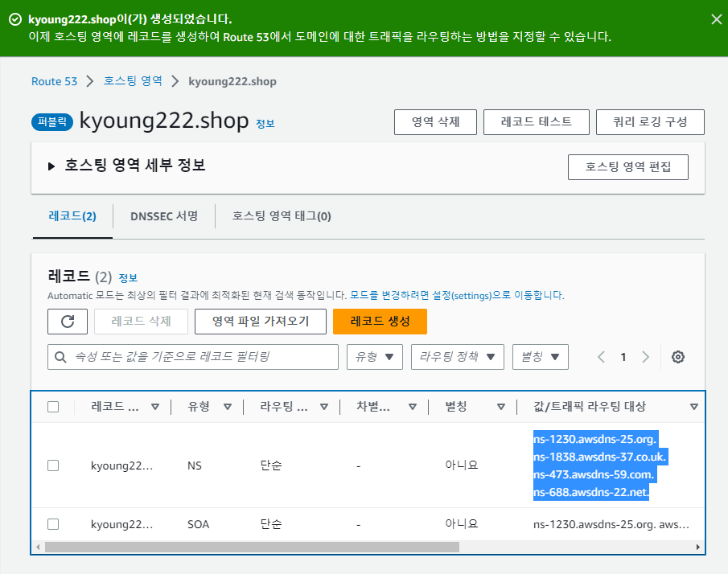Click the orange 레코드 생성 button
The height and width of the screenshot is (574, 728).
[380, 322]
